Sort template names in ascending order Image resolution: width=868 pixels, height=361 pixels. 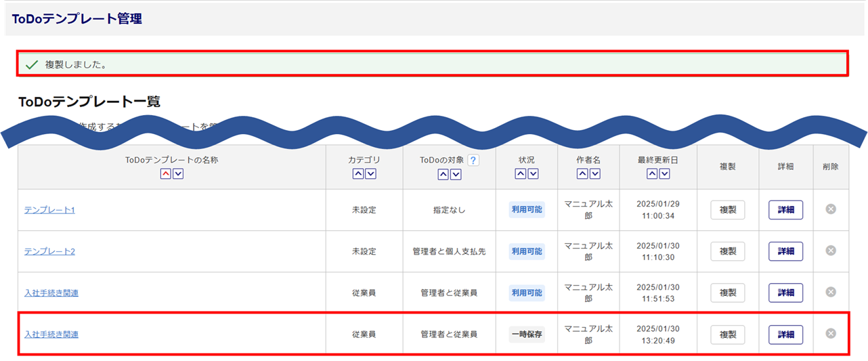pos(166,174)
